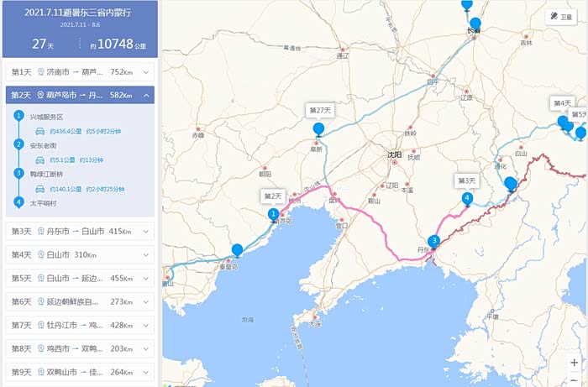588x387 pixels.
Task: Select stop 2 安东老街 in itinerary
Action: pos(44,145)
